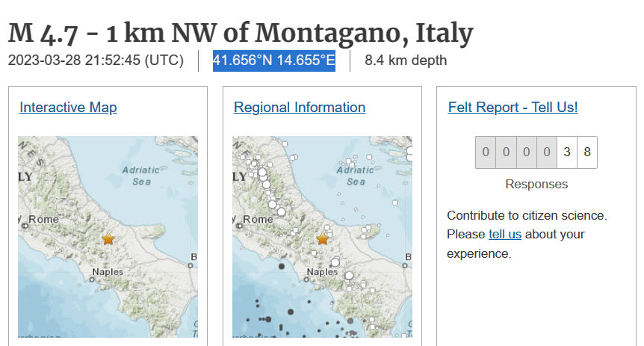Open the Regional Information link
This screenshot has width=644, height=346.
300,108
